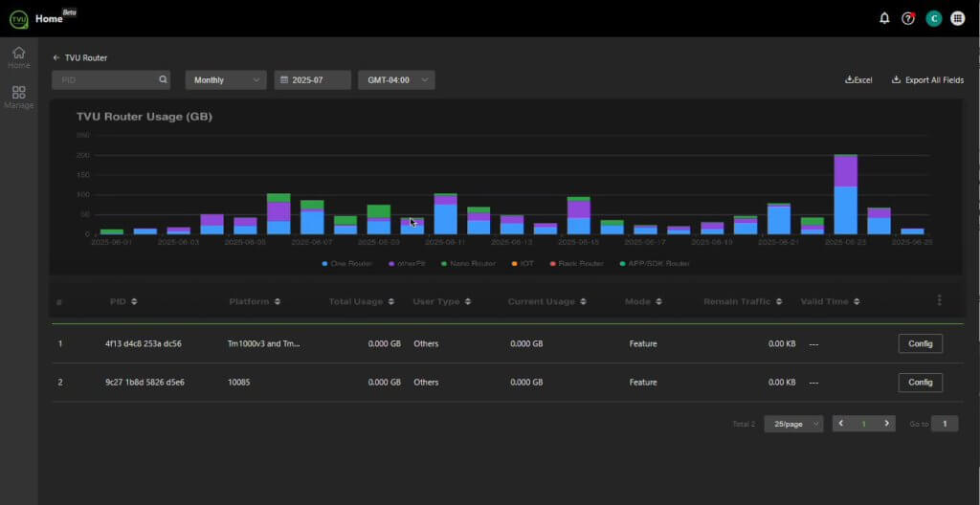This screenshot has height=505, width=980.
Task: Go to the next page arrow
Action: [x=886, y=424]
